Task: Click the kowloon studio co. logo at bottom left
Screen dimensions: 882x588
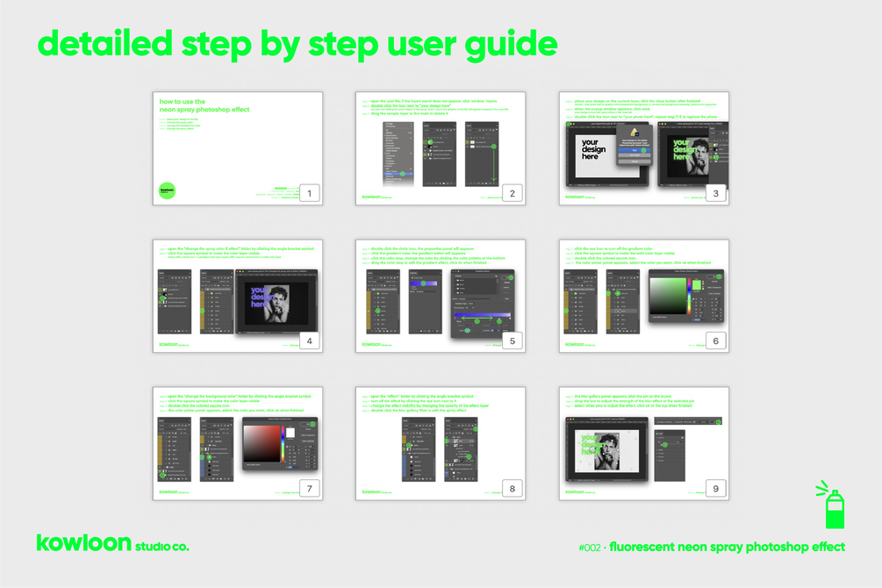Action: click(112, 543)
